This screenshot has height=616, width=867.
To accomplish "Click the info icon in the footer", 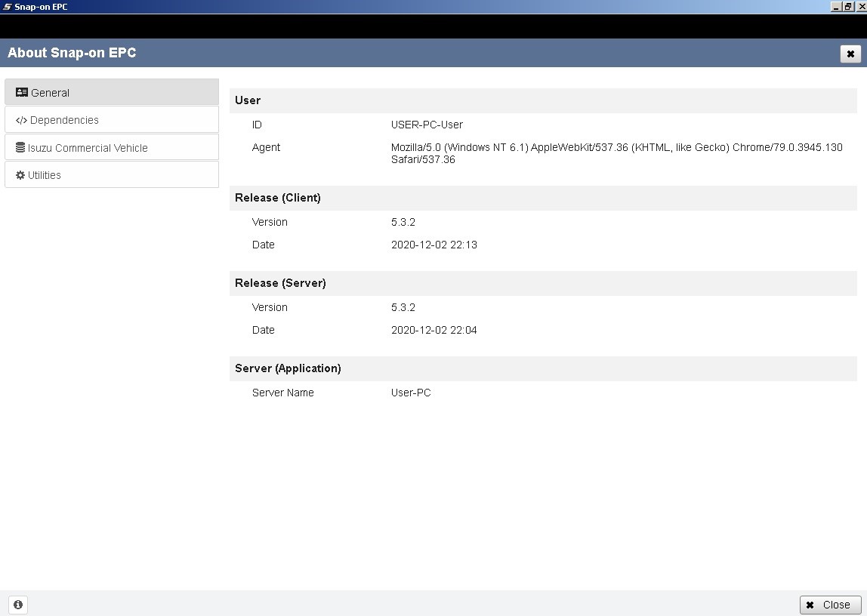I will click(17, 605).
